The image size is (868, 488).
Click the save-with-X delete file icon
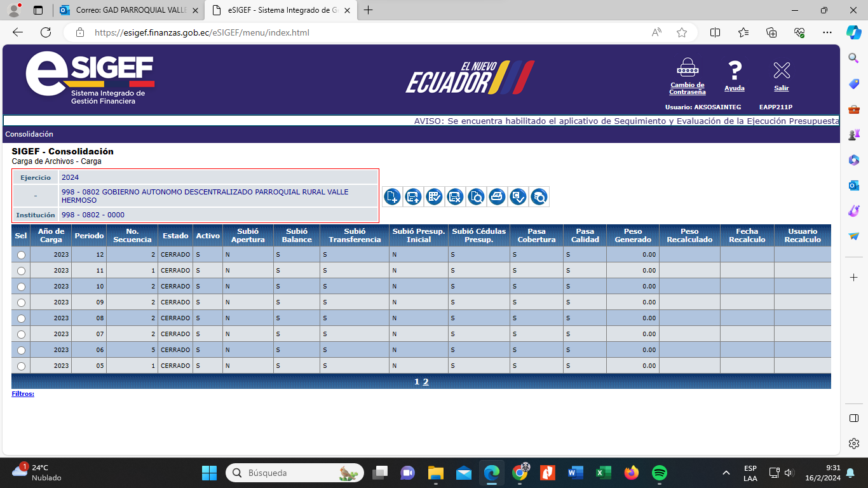455,197
